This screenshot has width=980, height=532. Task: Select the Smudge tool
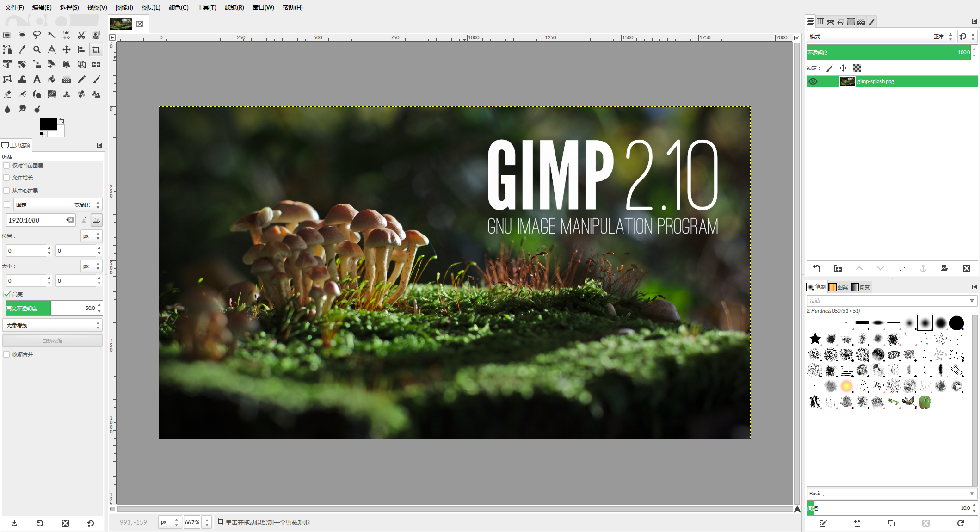tap(22, 109)
